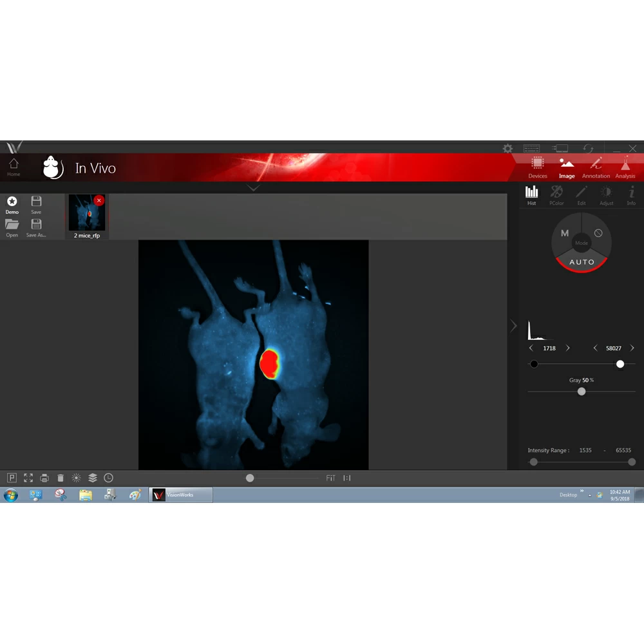Screen dimensions: 644x644
Task: Click the sun brightness icon in the bottom toolbar
Action: pyautogui.click(x=77, y=478)
